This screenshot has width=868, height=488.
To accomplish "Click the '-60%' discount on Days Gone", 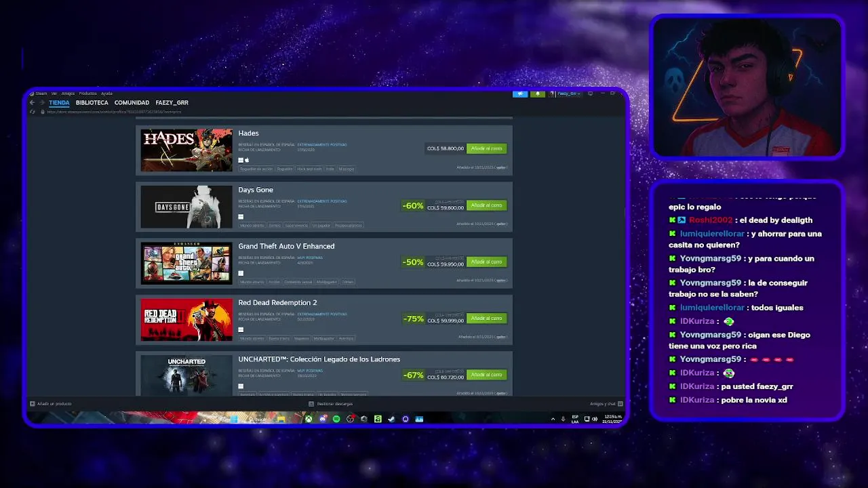I will [412, 205].
